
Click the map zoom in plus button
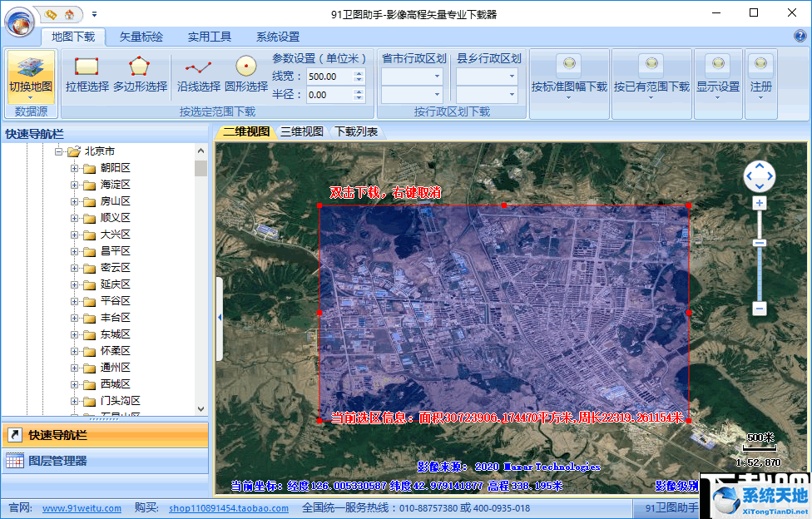(x=760, y=203)
